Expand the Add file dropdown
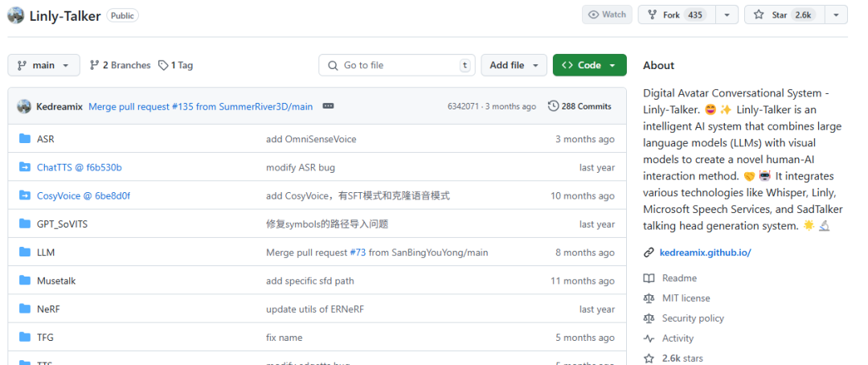Screen dimensions: 868x365 (514, 65)
